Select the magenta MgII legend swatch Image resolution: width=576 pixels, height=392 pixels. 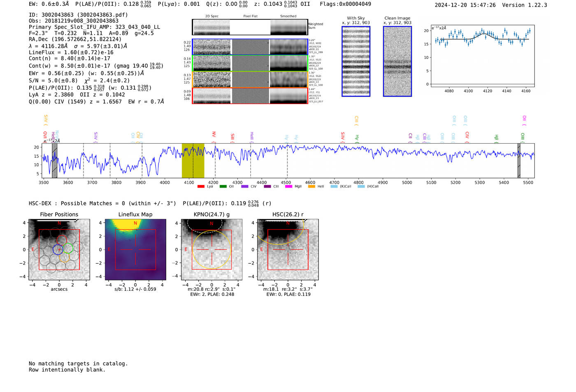click(x=288, y=186)
